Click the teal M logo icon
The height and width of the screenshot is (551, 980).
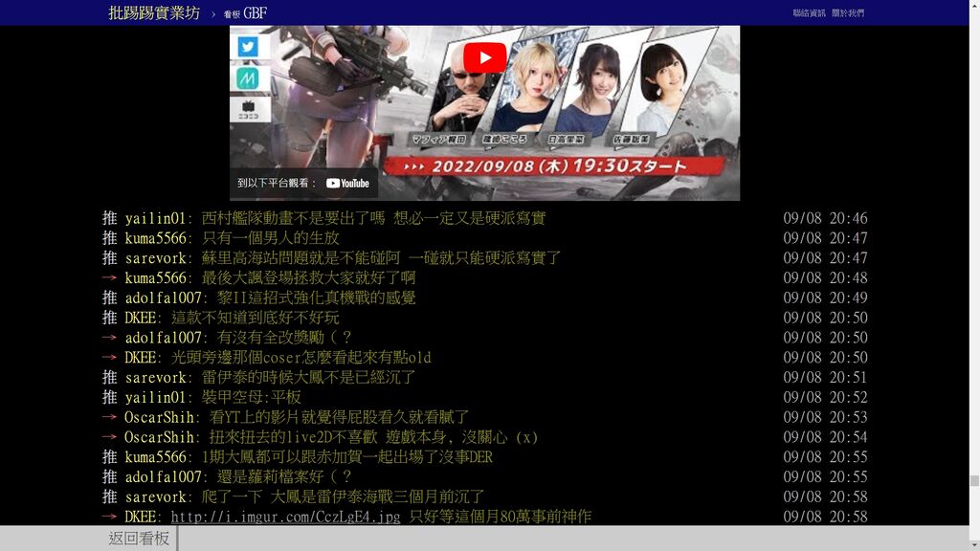[248, 78]
